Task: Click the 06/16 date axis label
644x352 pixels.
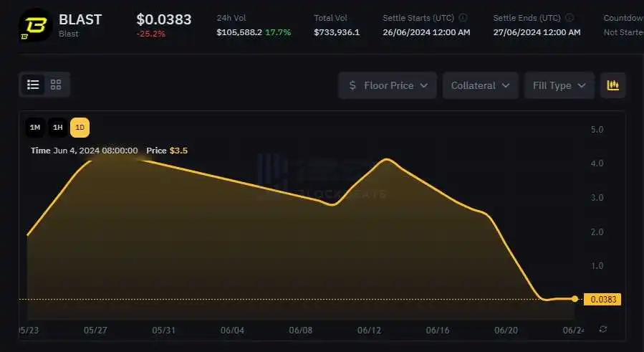Action: (438, 330)
